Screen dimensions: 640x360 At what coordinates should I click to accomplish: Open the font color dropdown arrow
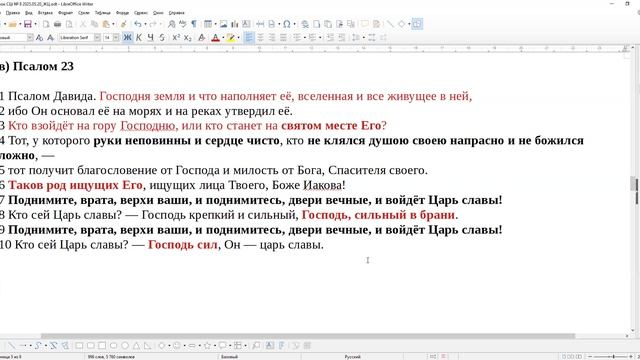coord(223,38)
